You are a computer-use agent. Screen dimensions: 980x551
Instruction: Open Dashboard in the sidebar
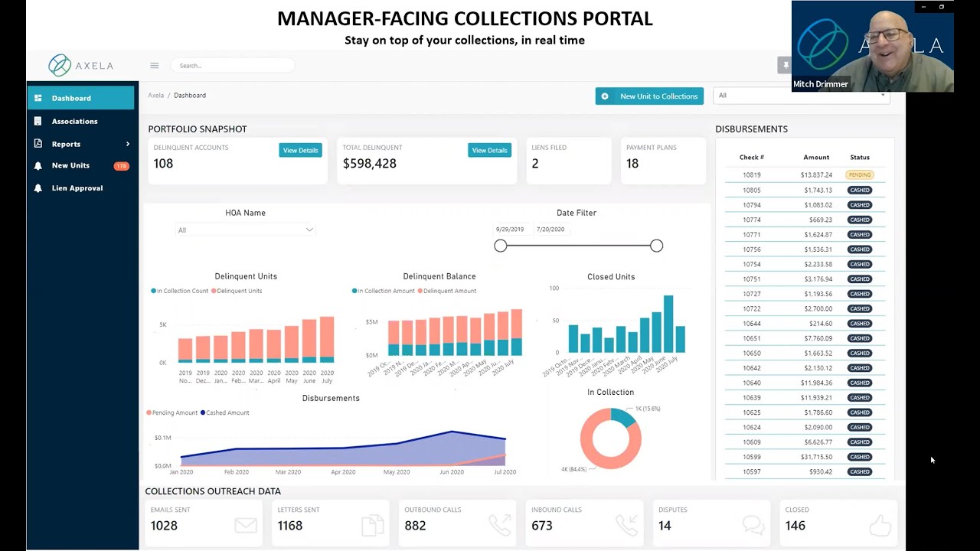tap(81, 98)
